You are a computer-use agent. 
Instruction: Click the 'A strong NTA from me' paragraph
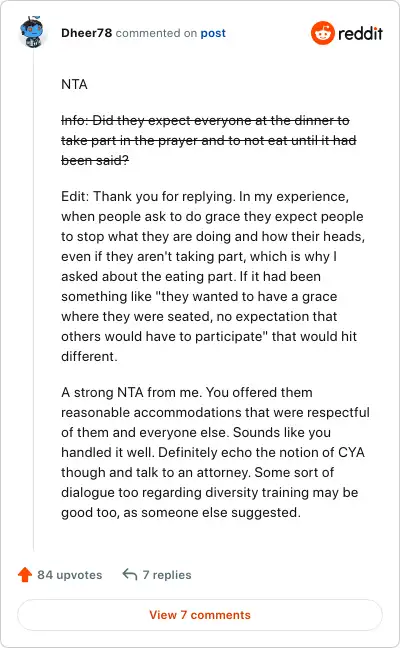click(x=215, y=452)
